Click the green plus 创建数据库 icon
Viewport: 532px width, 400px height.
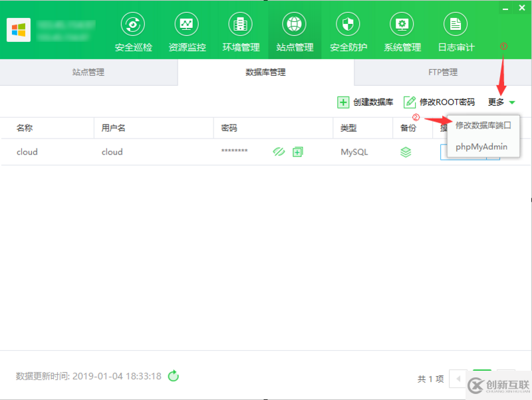pos(343,102)
